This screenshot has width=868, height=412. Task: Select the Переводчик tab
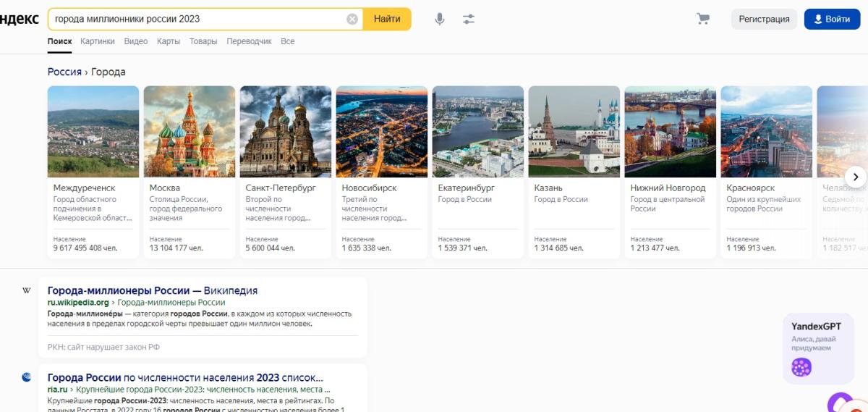(249, 41)
